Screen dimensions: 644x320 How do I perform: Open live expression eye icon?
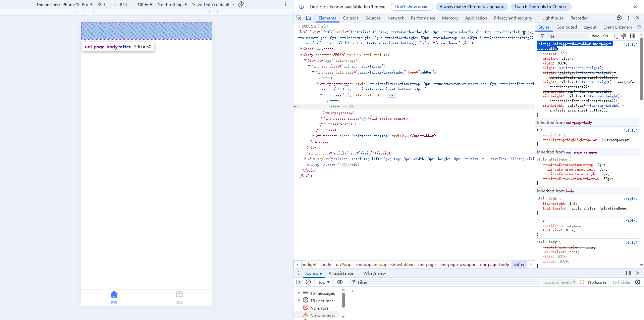pos(340,282)
